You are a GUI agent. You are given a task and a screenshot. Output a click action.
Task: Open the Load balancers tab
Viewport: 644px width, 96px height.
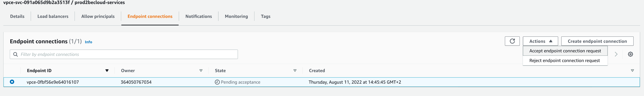53,16
